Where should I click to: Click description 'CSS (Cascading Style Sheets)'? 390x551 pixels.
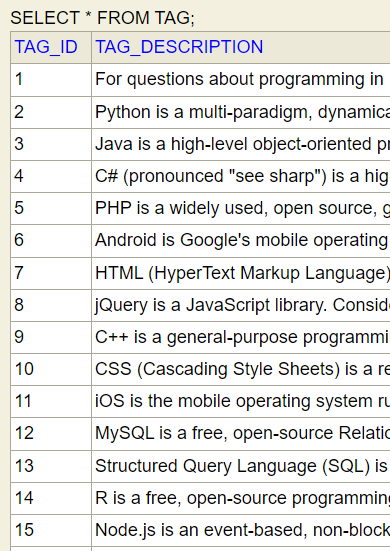click(x=242, y=370)
